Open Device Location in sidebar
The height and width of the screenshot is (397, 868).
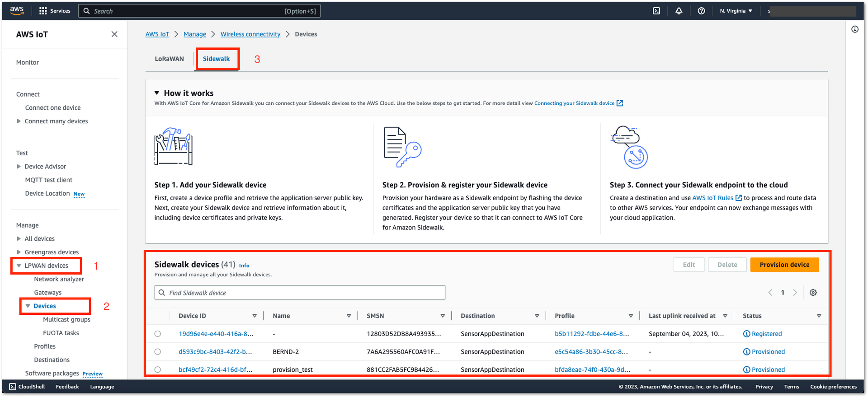pos(47,193)
